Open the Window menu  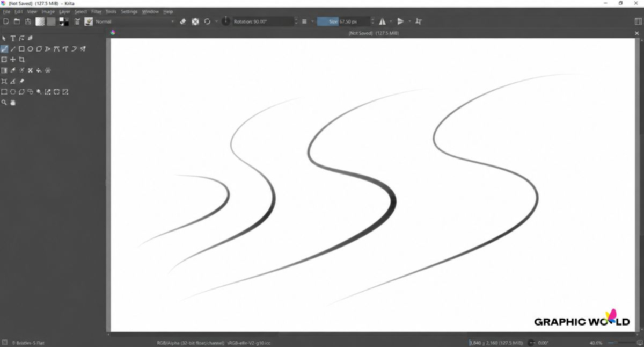point(150,11)
